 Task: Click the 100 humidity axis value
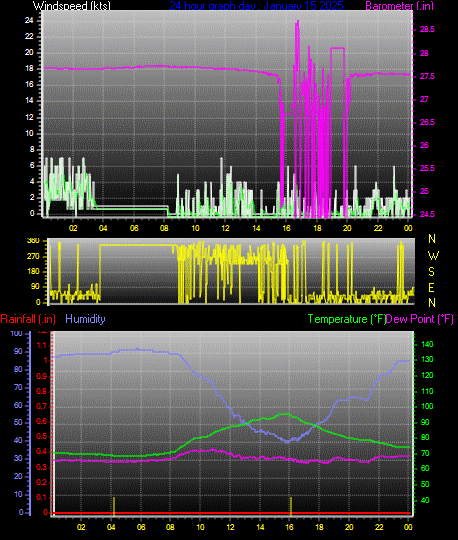[x=17, y=333]
